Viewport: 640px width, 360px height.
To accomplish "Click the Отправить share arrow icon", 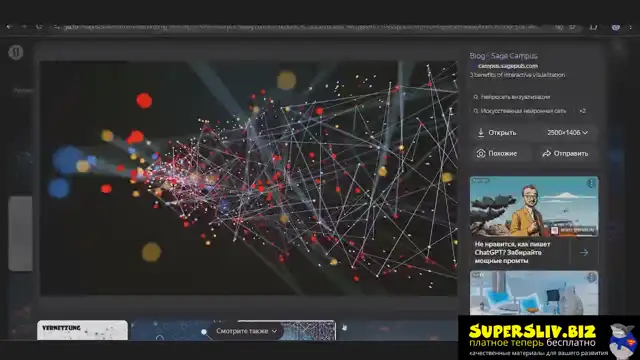I will [546, 153].
